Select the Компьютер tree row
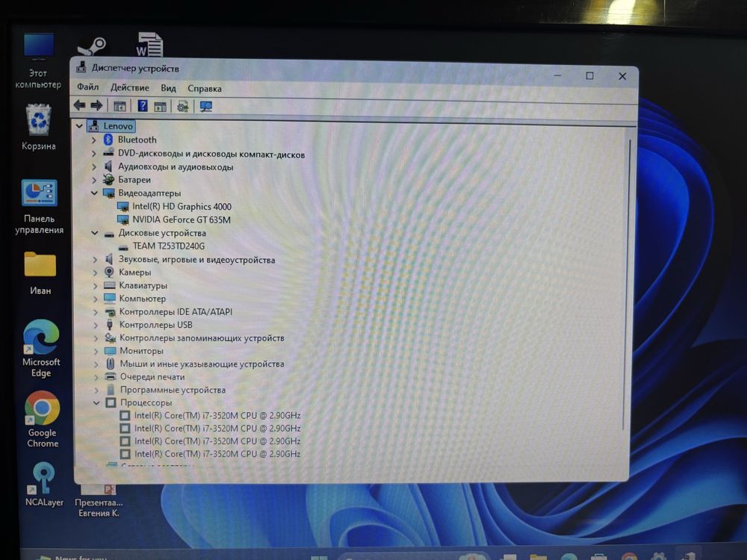 click(x=143, y=299)
